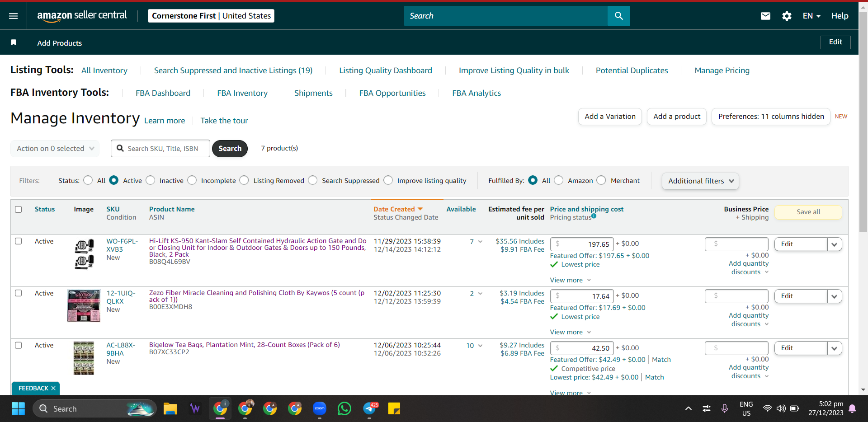The width and height of the screenshot is (868, 422).
Task: Select the Listing Removed radio button
Action: [x=244, y=180]
